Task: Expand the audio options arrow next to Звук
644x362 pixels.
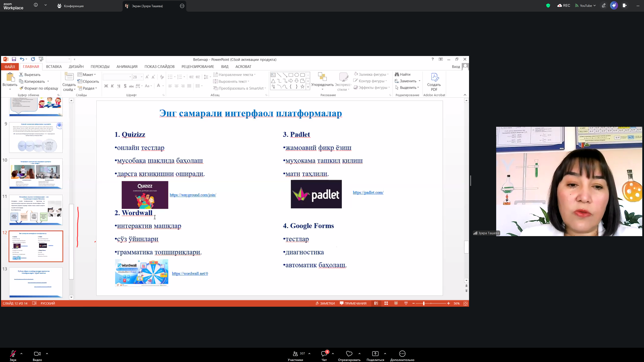Action: pyautogui.click(x=21, y=353)
